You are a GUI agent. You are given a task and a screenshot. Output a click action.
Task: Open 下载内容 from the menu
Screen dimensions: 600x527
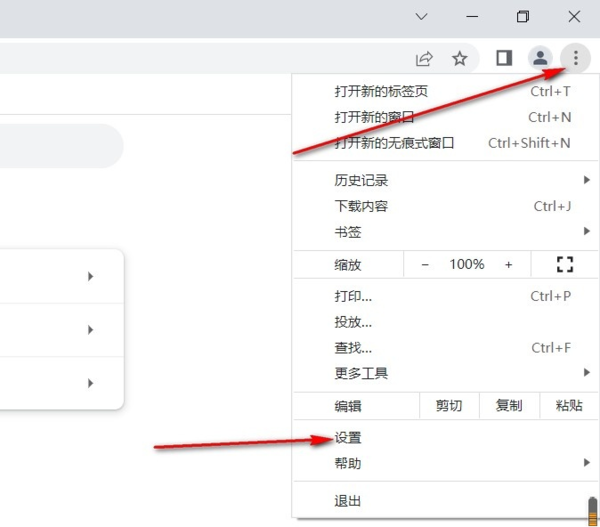[x=361, y=206]
